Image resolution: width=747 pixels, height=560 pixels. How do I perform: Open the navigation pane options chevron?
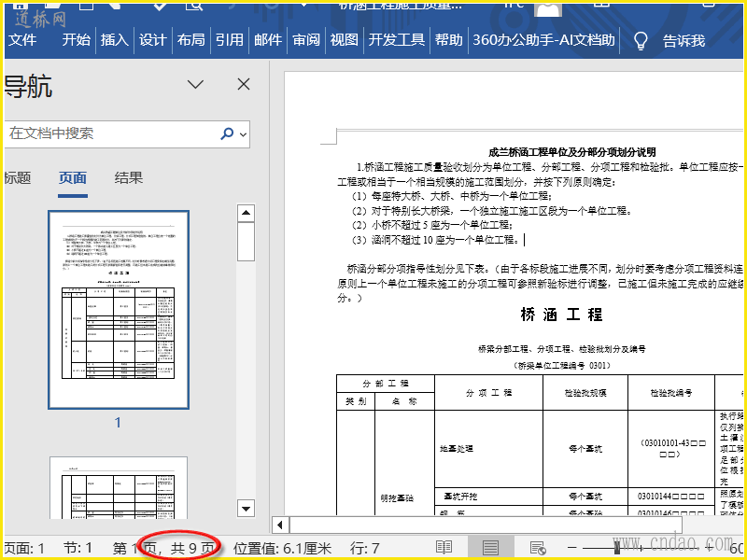point(195,85)
